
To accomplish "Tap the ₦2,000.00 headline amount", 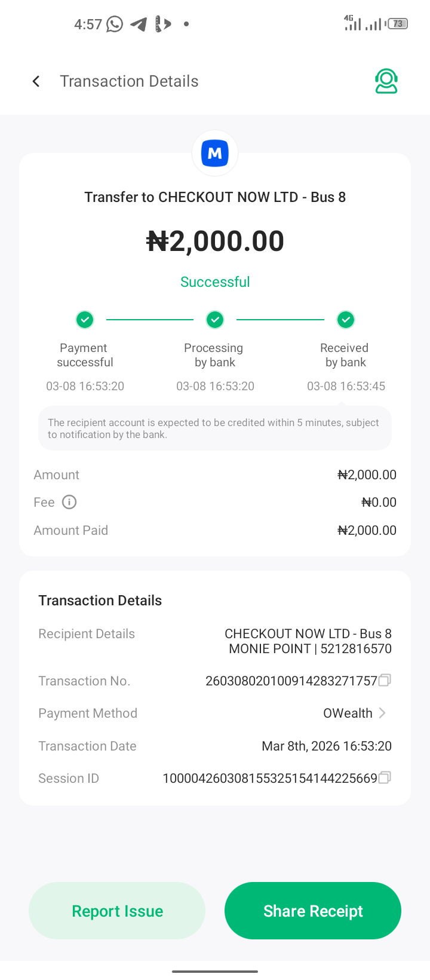I will coord(215,241).
